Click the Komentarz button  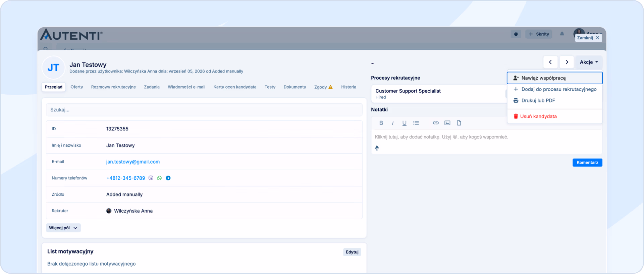[587, 163]
